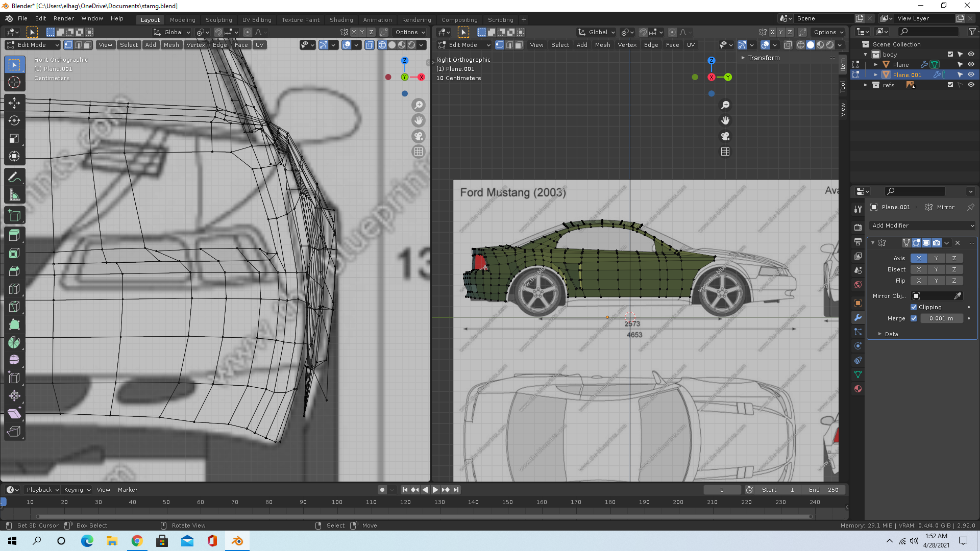The image size is (980, 551).
Task: Toggle Mirror Axis Y button
Action: 936,258
